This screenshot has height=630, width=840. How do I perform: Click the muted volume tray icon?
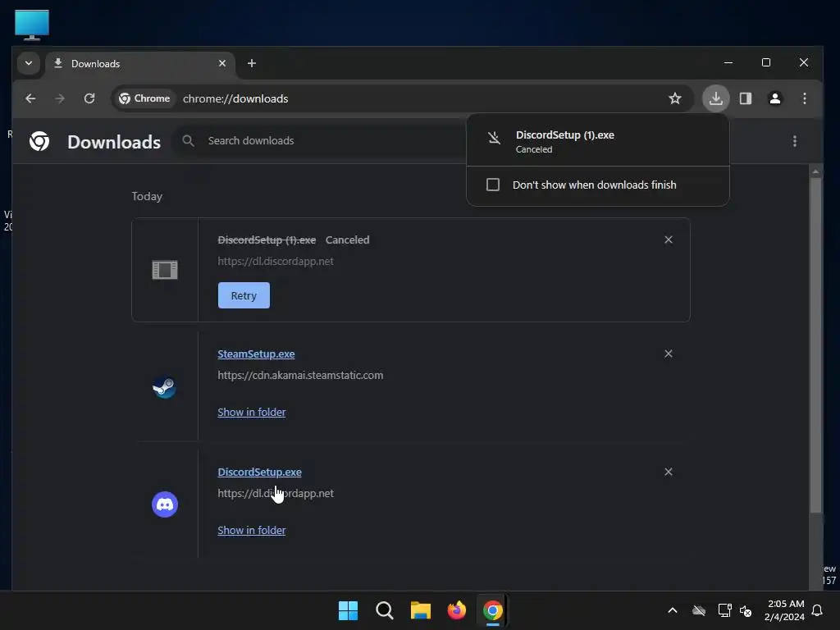tap(745, 610)
